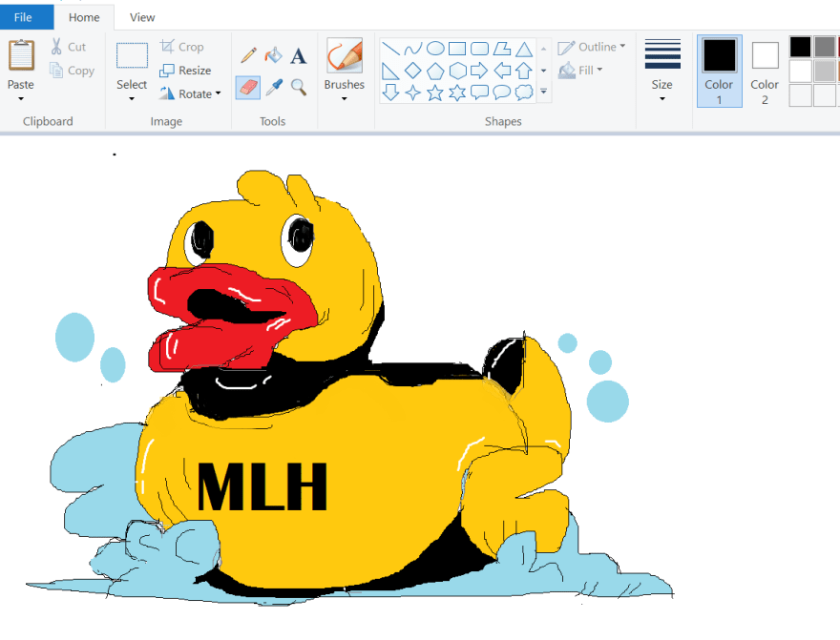The height and width of the screenshot is (640, 840).
Task: Expand the full Shapes gallery
Action: tap(544, 92)
